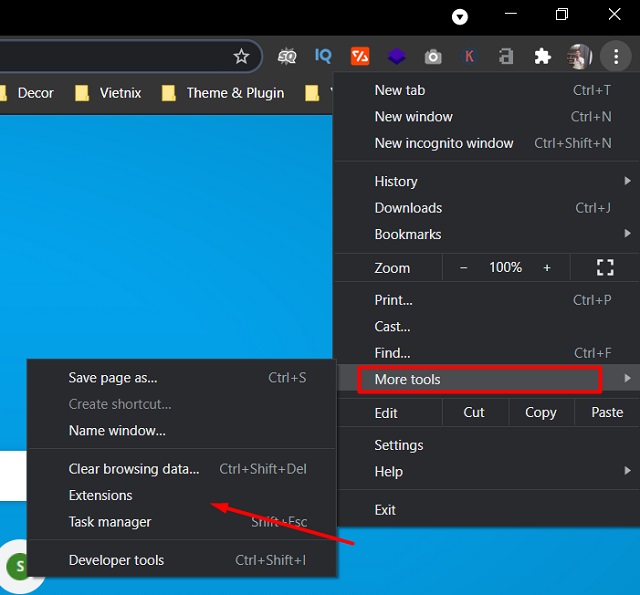
Task: Select Name window... in submenu
Action: point(182,431)
